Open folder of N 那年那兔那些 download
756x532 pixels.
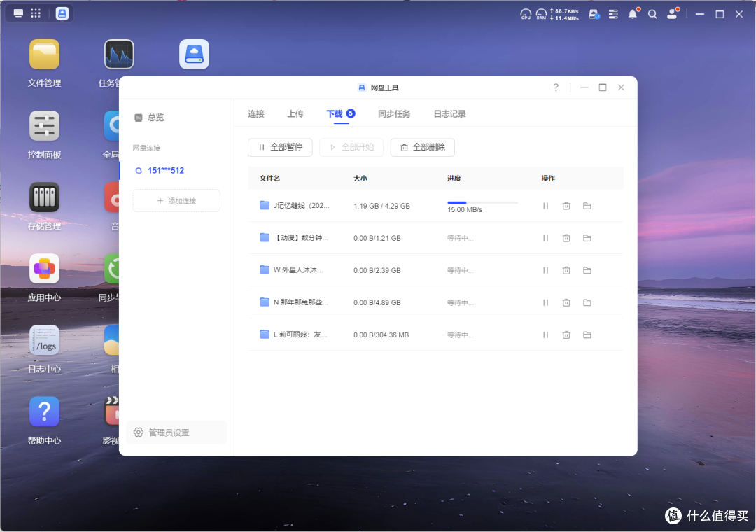(x=587, y=303)
